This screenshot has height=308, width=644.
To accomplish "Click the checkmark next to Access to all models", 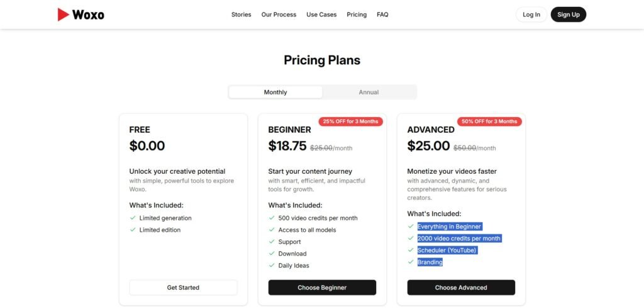I will tap(272, 230).
